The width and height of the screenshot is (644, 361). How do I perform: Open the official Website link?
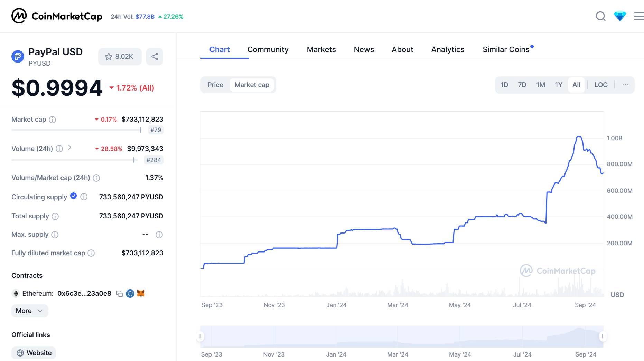point(34,353)
